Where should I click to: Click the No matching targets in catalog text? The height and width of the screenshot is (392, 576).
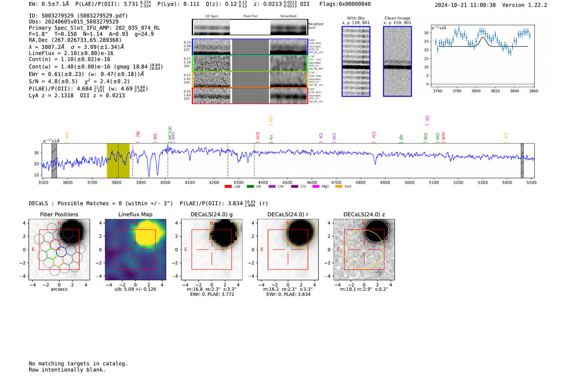coord(78,364)
